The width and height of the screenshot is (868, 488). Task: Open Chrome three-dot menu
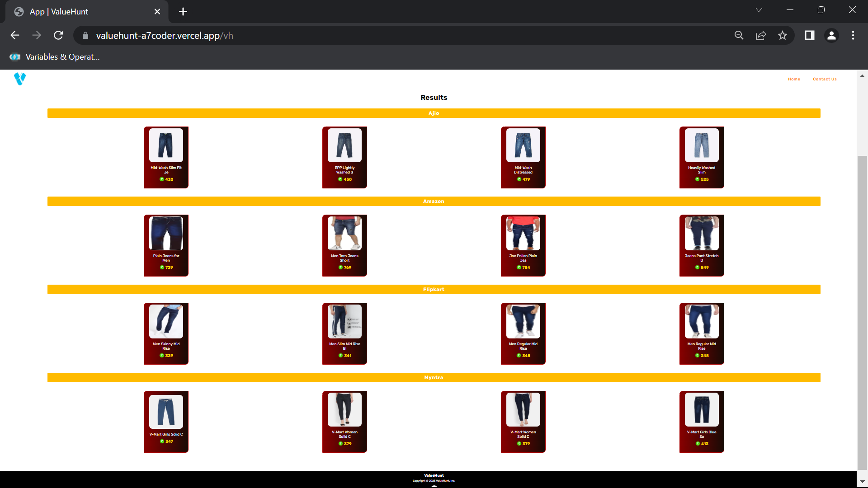(x=853, y=35)
